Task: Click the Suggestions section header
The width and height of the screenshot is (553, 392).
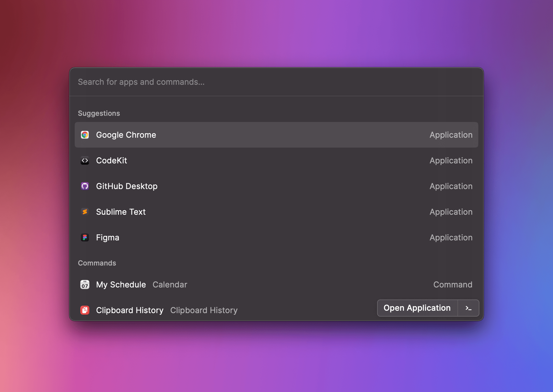Action: (99, 113)
